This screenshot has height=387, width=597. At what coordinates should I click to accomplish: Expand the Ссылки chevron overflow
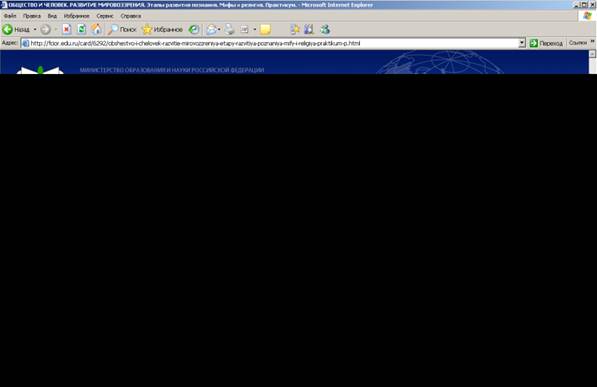click(592, 42)
